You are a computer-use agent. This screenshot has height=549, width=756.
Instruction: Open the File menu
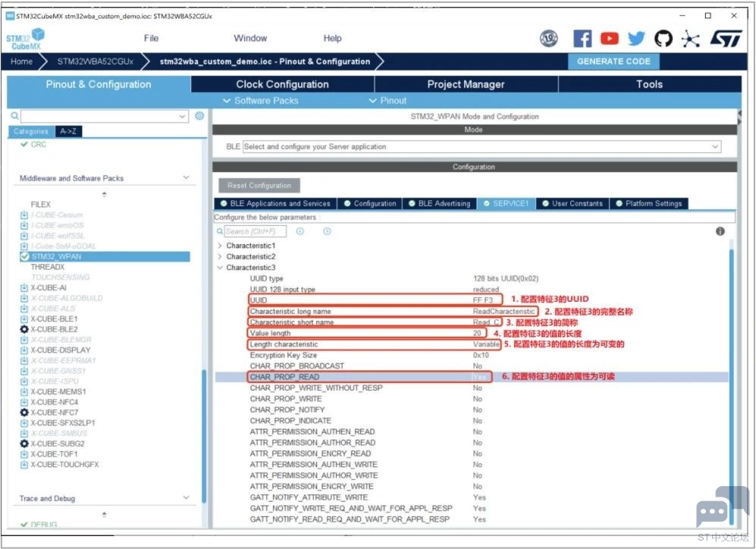click(151, 38)
